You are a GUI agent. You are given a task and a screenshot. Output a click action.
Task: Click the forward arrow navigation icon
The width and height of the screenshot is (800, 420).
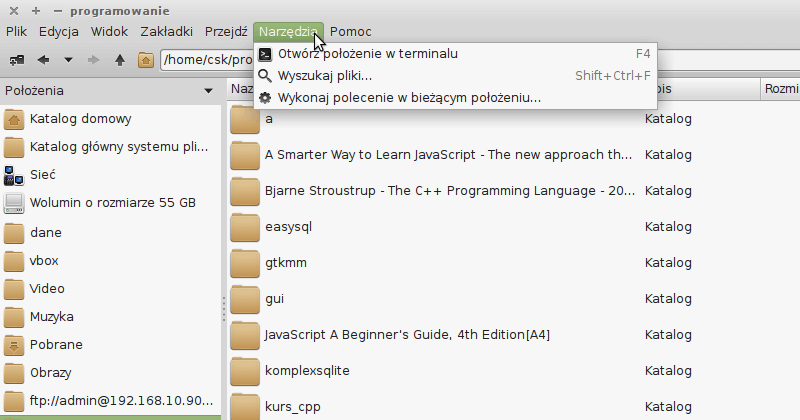93,60
